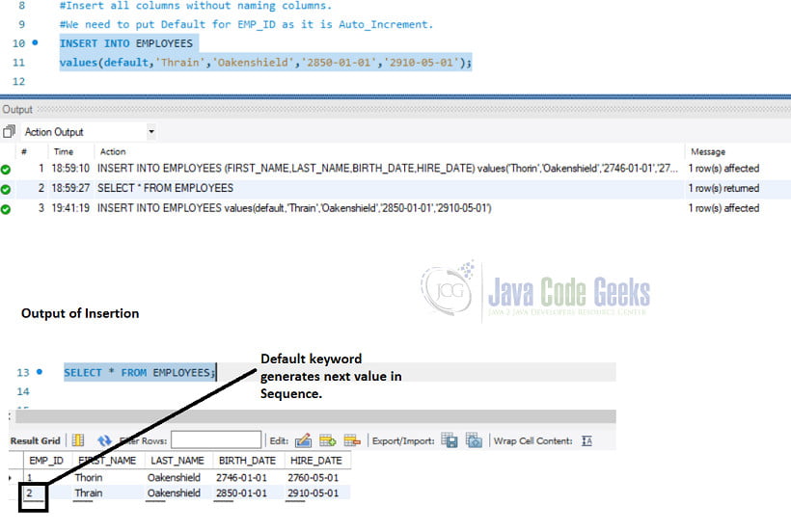This screenshot has height=532, width=791.
Task: Click the copy icon beside Action Output
Action: tap(9, 131)
